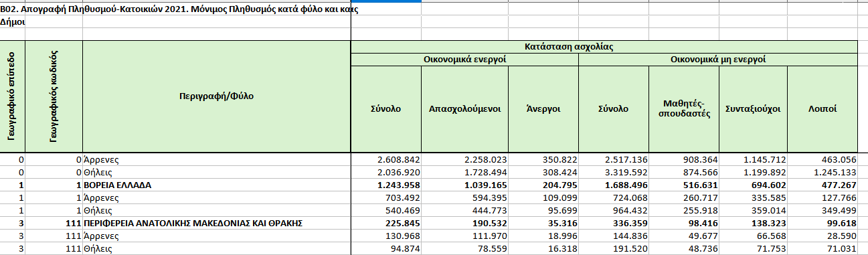Pick the bold cell containing 336.359

tap(614, 224)
